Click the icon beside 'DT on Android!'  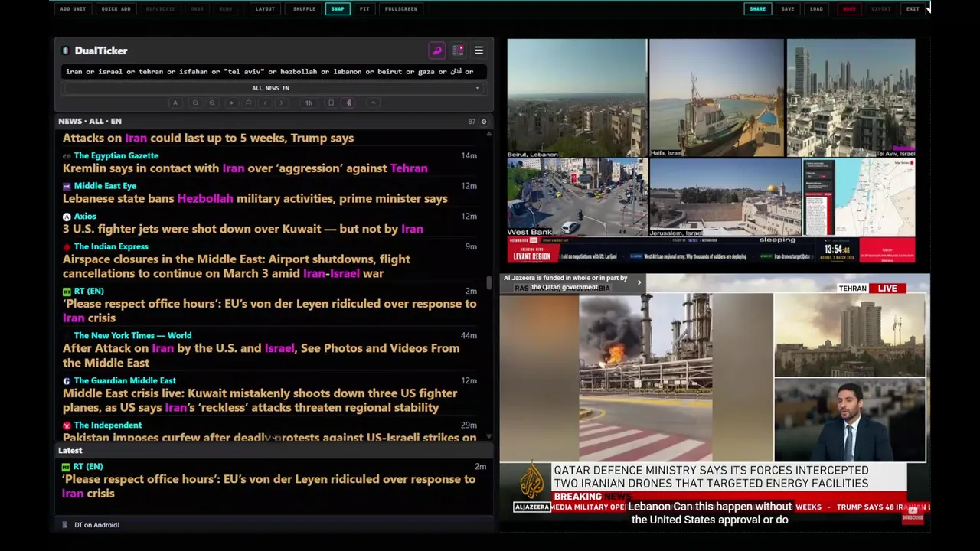point(64,525)
